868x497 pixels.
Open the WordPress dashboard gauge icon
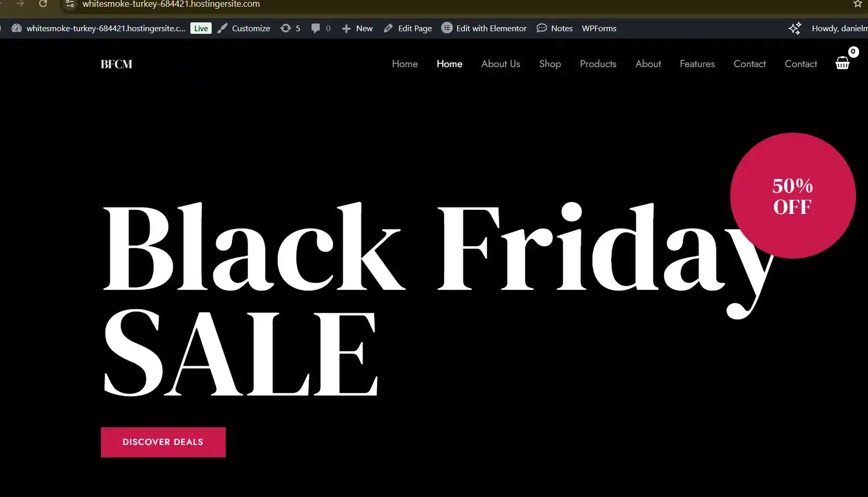17,28
